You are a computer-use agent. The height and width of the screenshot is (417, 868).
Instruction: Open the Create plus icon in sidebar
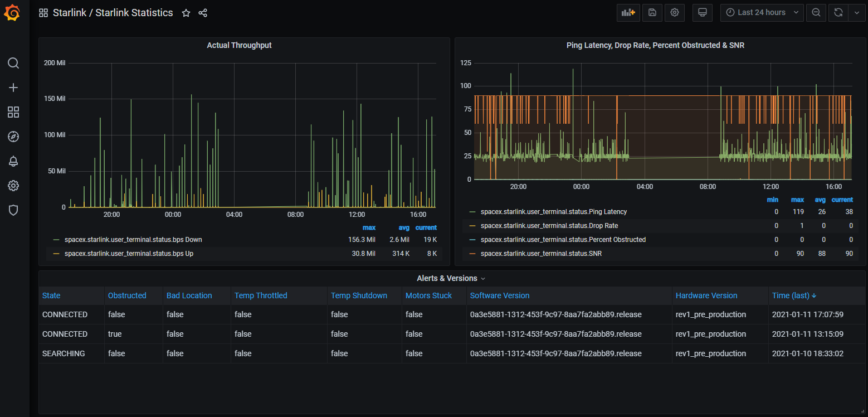pyautogui.click(x=13, y=88)
